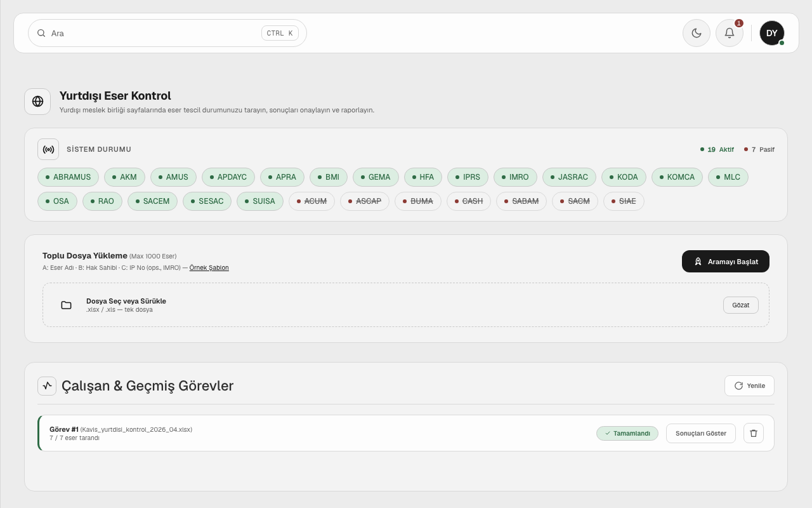Select the AMUS status chip

coord(173,177)
